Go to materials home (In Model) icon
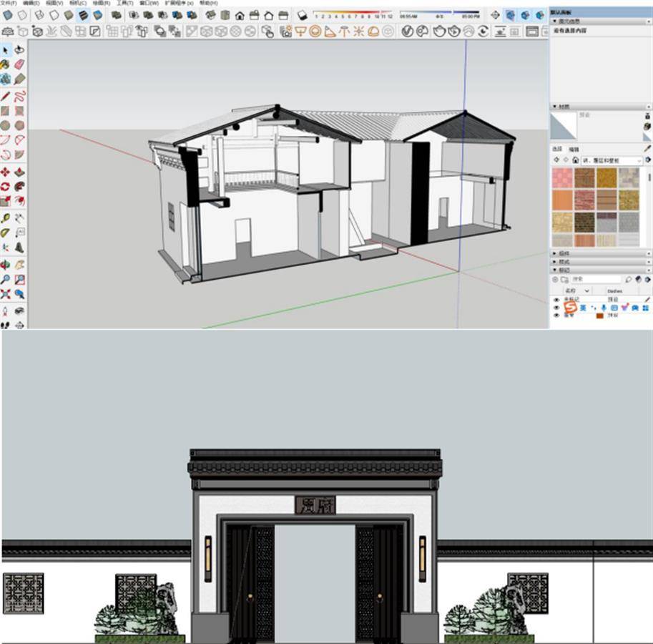Image resolution: width=653 pixels, height=644 pixels. 575,160
